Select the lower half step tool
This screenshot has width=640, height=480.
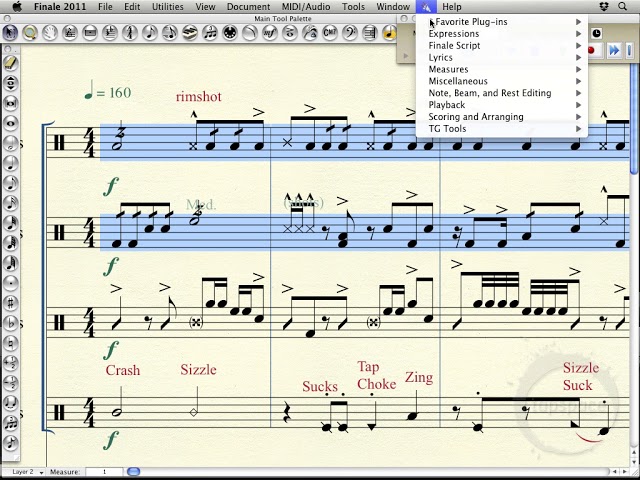(11, 383)
